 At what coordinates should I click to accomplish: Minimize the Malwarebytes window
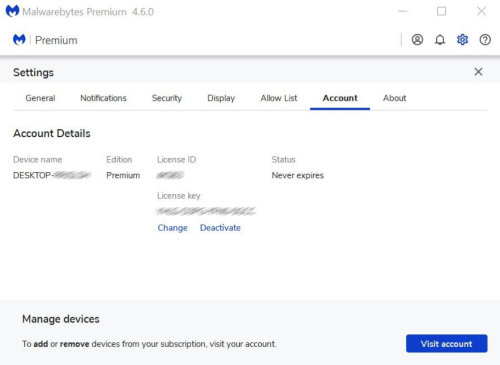(403, 11)
